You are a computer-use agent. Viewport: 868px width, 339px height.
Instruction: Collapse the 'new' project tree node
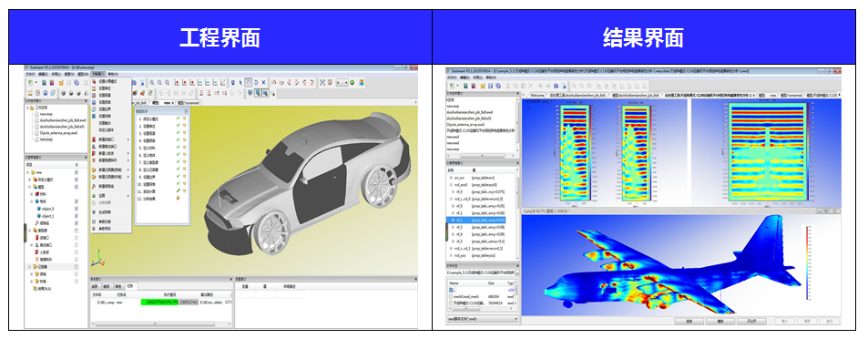[x=27, y=172]
